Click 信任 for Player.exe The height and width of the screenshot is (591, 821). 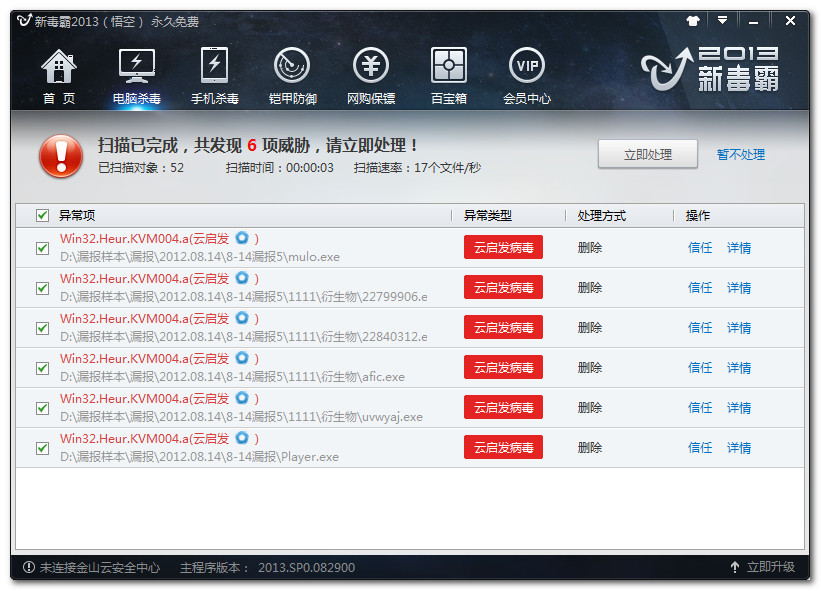(700, 448)
